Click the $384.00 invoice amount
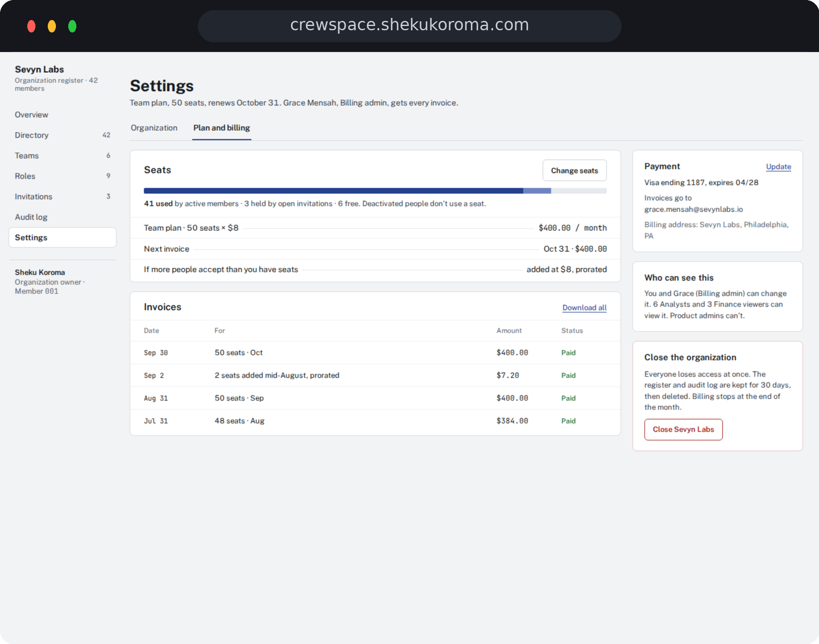The height and width of the screenshot is (644, 819). click(x=512, y=421)
